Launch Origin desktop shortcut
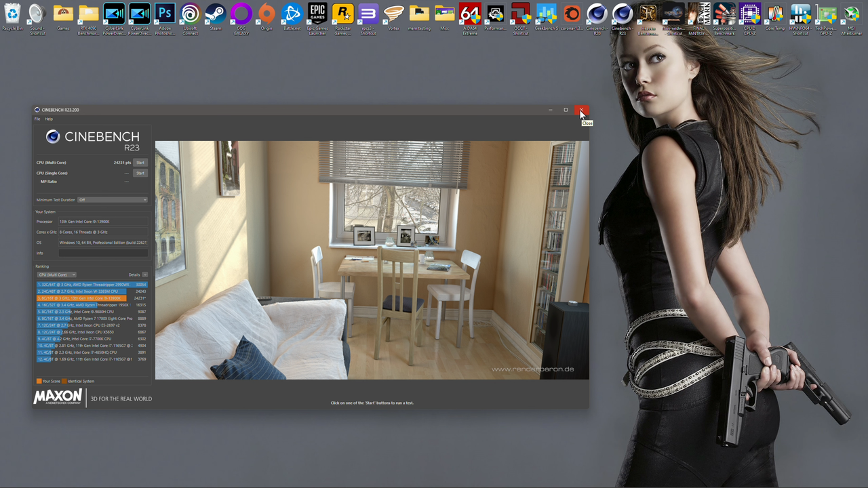The image size is (868, 488). (x=267, y=18)
